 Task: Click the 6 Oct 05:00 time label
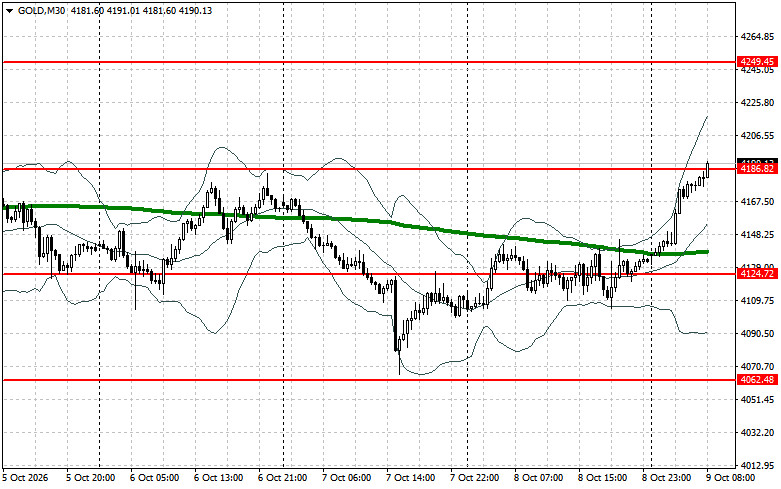pyautogui.click(x=154, y=478)
